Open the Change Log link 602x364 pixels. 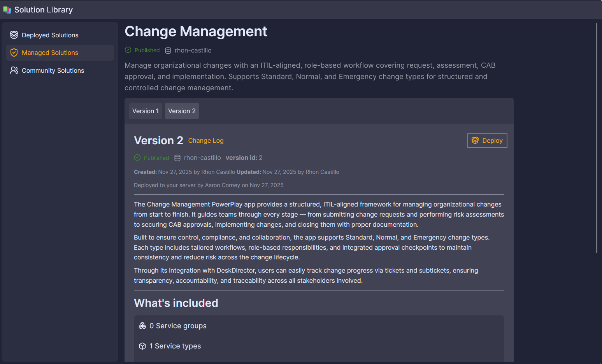pyautogui.click(x=206, y=141)
